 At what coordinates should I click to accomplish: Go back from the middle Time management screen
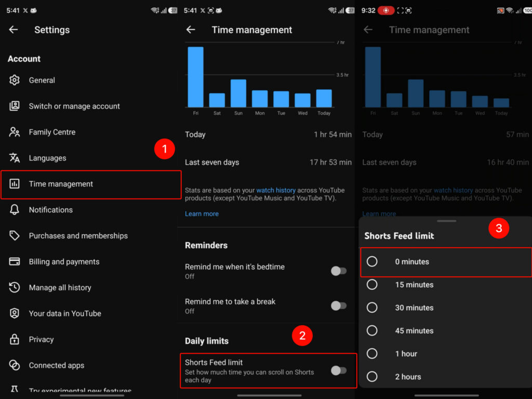point(191,30)
